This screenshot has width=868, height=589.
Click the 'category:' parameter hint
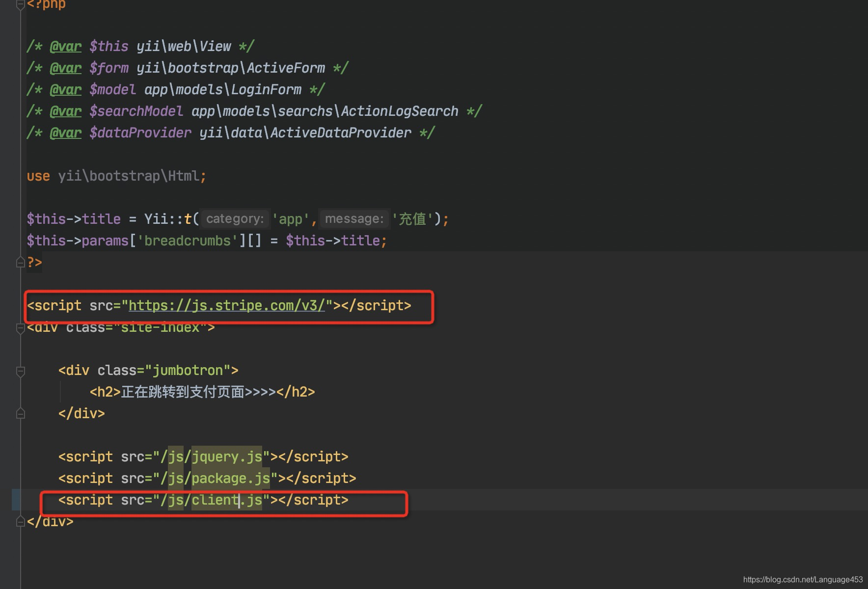(235, 219)
